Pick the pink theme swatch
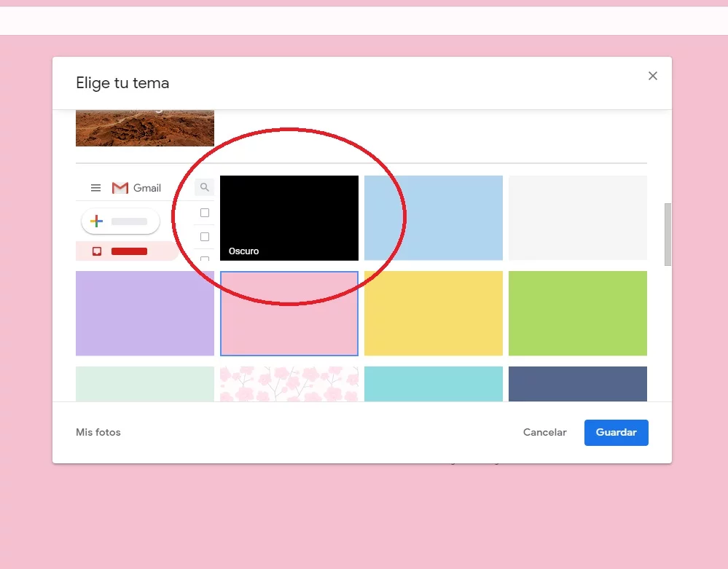This screenshot has width=728, height=569. pyautogui.click(x=289, y=313)
